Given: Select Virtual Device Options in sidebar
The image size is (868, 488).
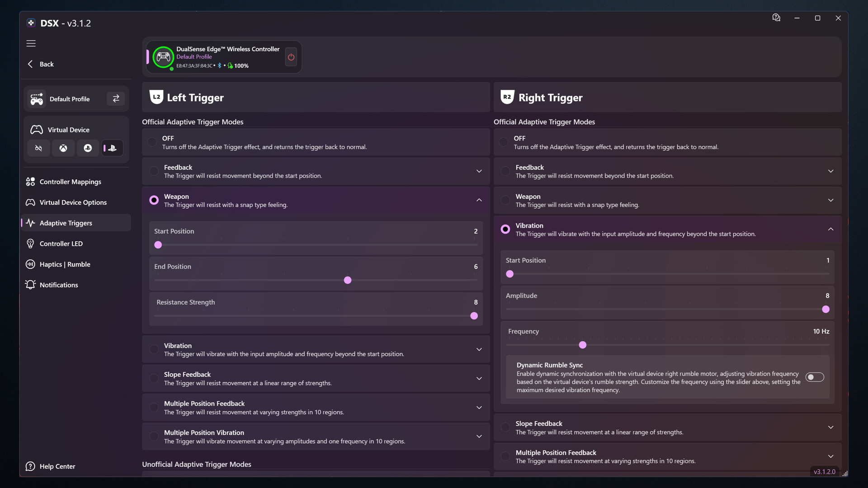Looking at the screenshot, I should (73, 202).
